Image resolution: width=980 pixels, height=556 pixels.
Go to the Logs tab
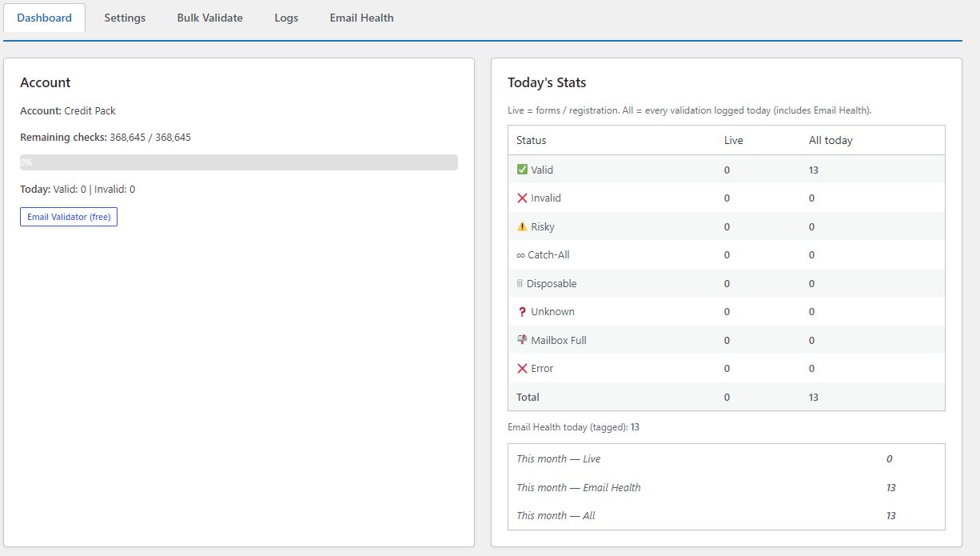286,18
